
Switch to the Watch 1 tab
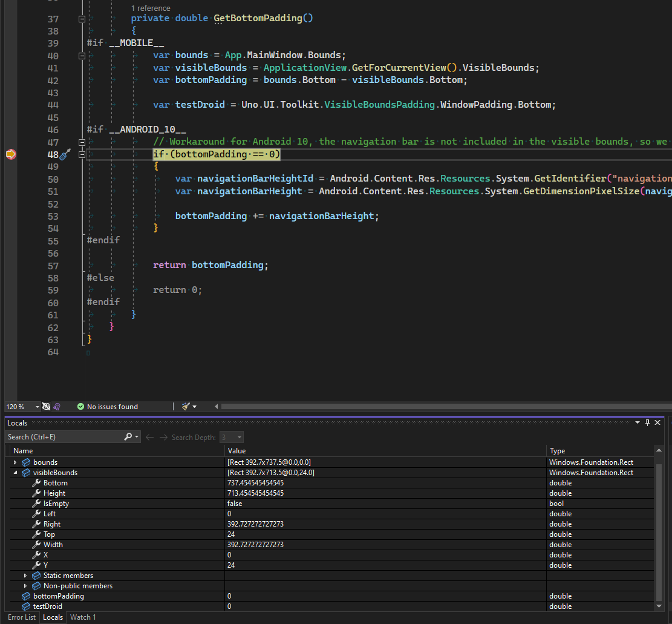coord(83,617)
